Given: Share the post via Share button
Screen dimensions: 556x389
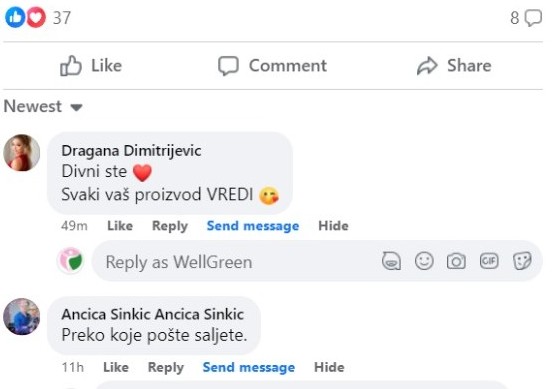Looking at the screenshot, I should [454, 66].
